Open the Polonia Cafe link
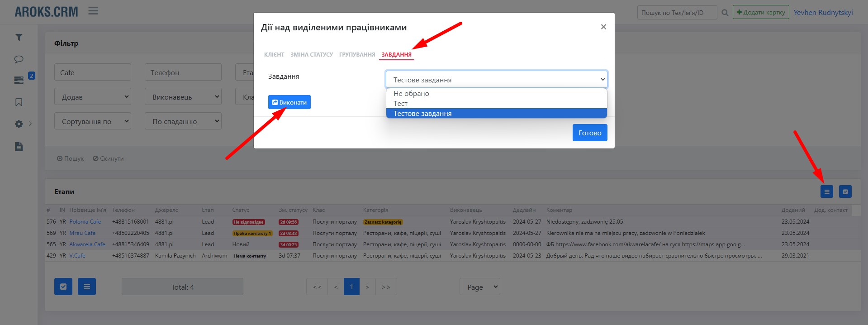The image size is (868, 325). tap(85, 222)
